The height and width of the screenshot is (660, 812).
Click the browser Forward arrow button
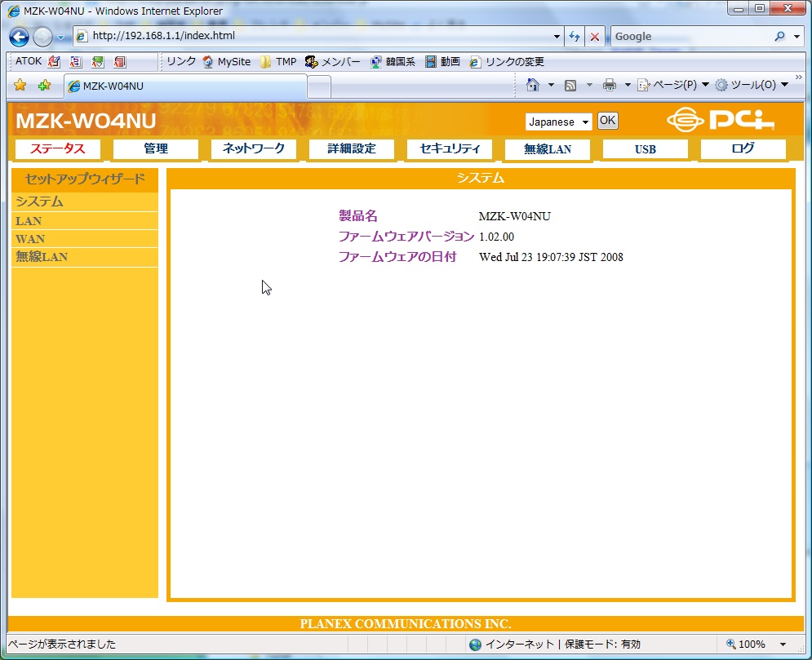point(42,37)
